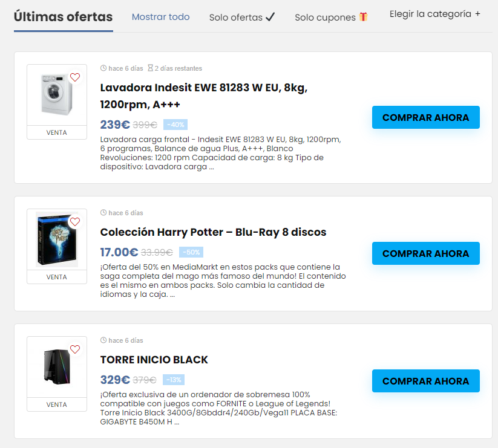Click the checkmark icon beside Solo ofertas

click(270, 17)
